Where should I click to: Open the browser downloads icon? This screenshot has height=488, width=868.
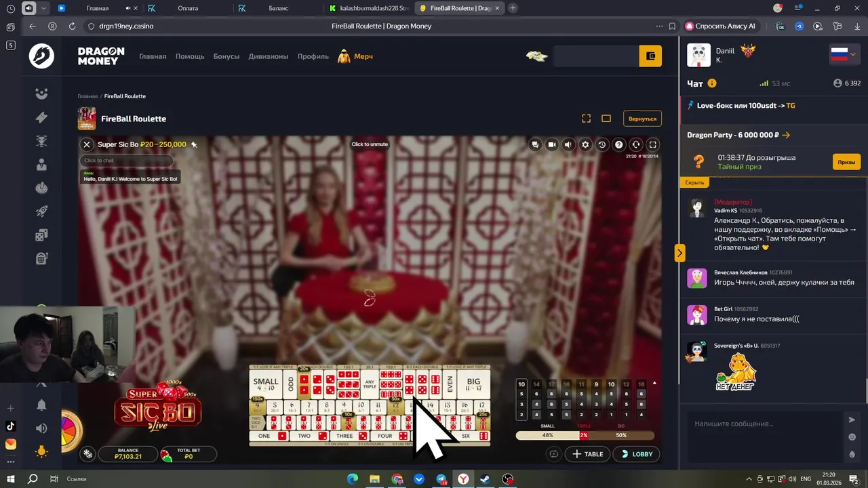coord(856,26)
